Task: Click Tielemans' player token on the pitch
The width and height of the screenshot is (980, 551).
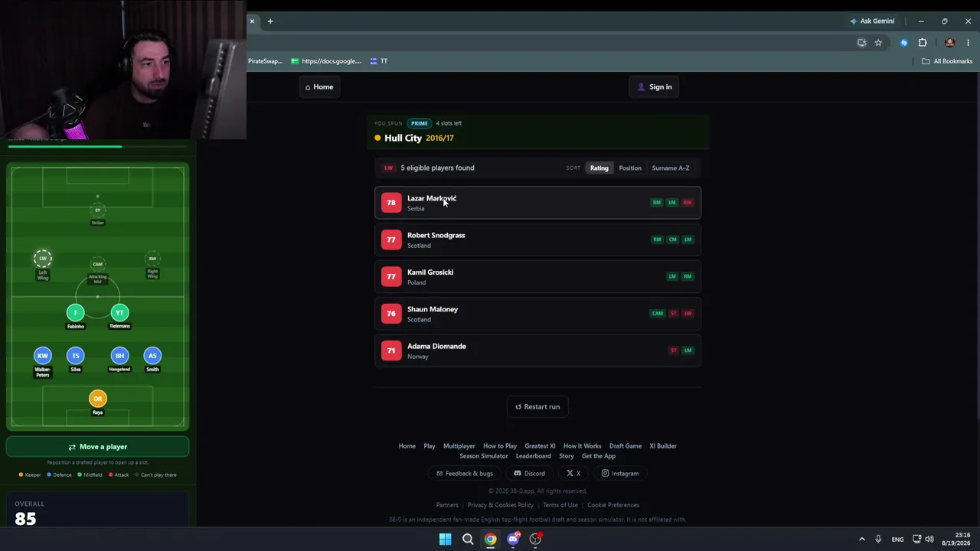Action: 119,312
